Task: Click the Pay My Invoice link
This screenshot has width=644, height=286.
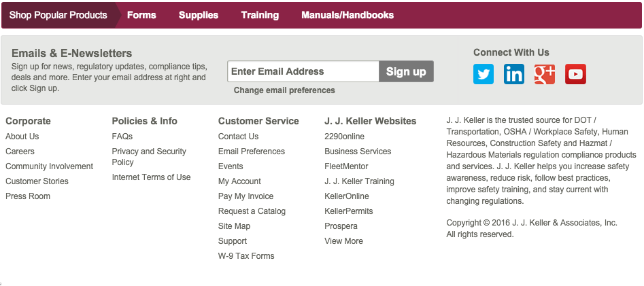Action: [x=245, y=196]
